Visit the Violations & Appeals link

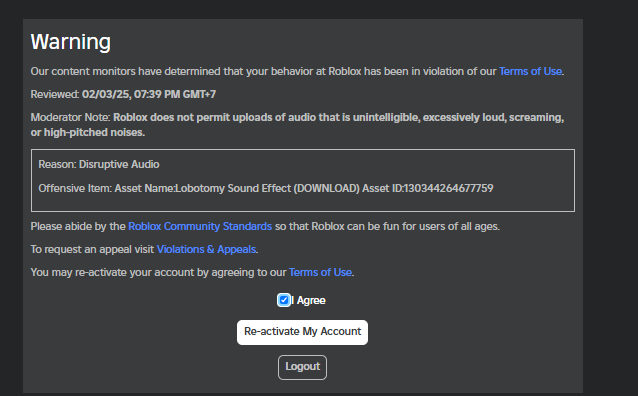[206, 249]
